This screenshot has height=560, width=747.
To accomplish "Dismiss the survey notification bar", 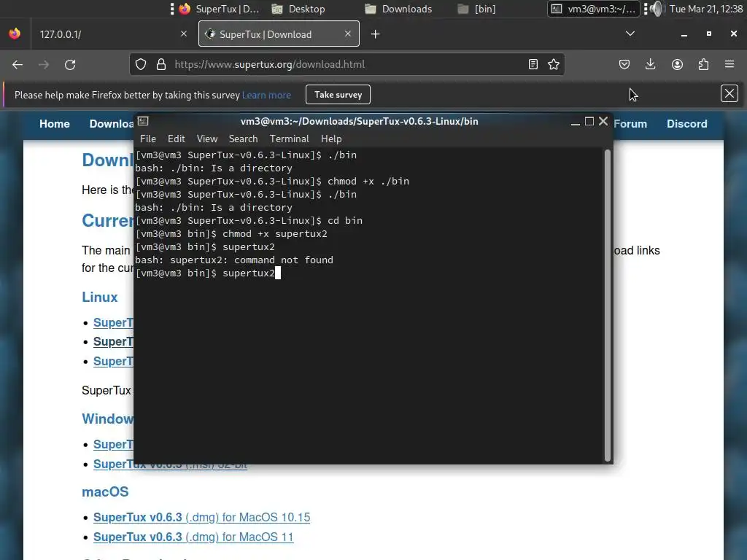I will point(729,94).
